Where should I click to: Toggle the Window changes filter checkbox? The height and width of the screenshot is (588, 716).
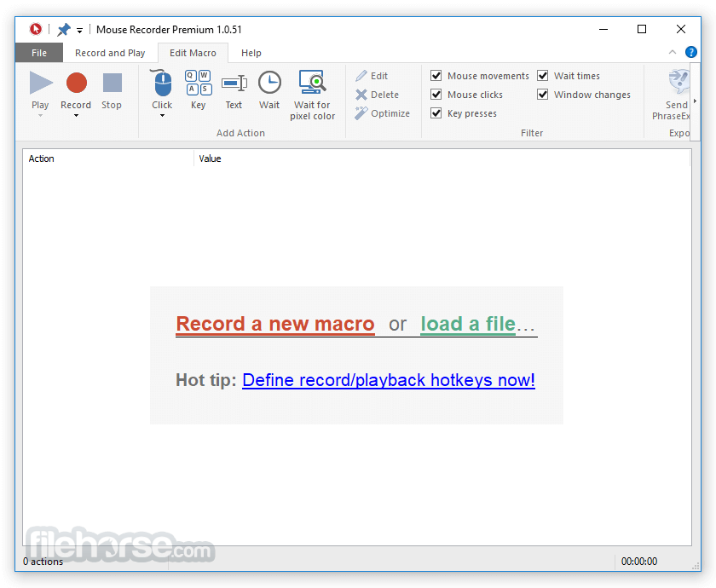(542, 94)
